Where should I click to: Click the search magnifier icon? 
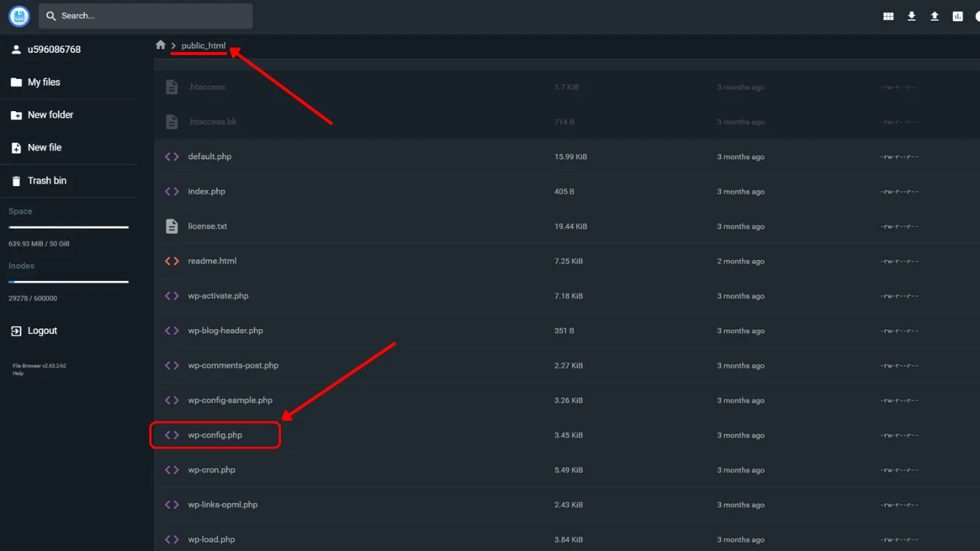(x=51, y=15)
